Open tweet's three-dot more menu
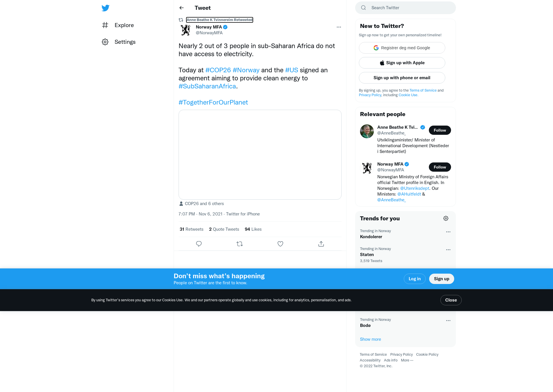The width and height of the screenshot is (553, 392). pyautogui.click(x=339, y=27)
